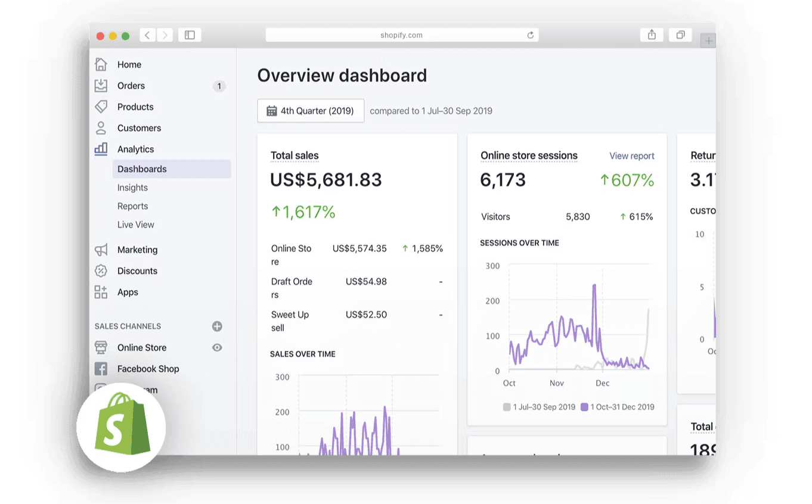Click the SALES CHANNELS section heading
The height and width of the screenshot is (504, 812).
(128, 326)
